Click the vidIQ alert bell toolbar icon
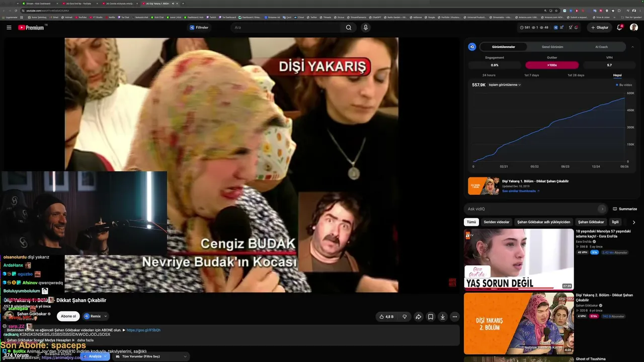The width and height of the screenshot is (644, 362). 576,28
